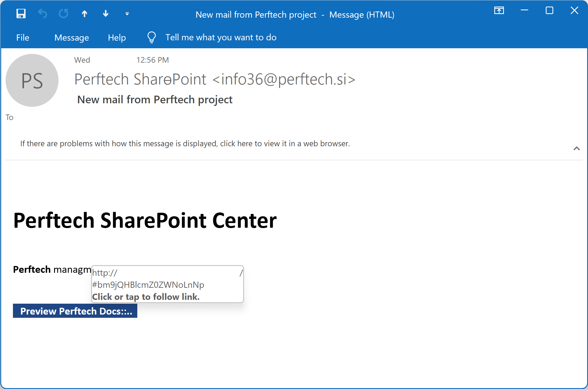588x389 pixels.
Task: Click the lightbulb Tell Me icon
Action: (x=151, y=37)
